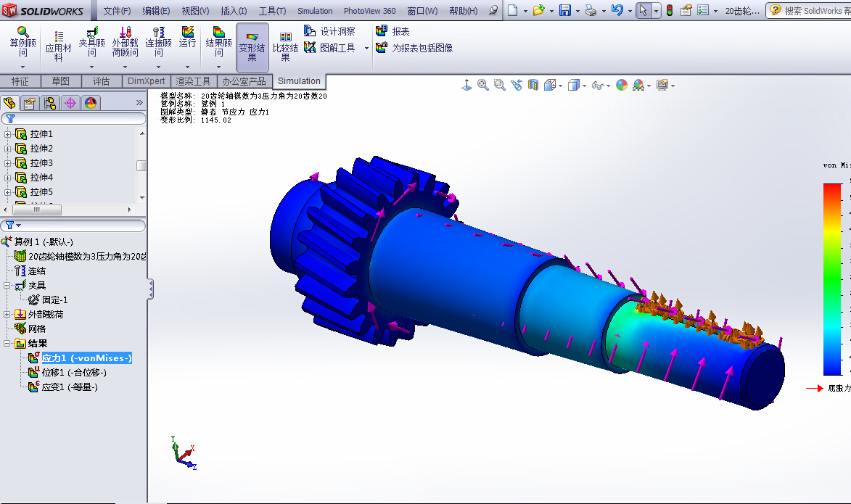Open the hide/show items glasses dropdown

pos(608,86)
